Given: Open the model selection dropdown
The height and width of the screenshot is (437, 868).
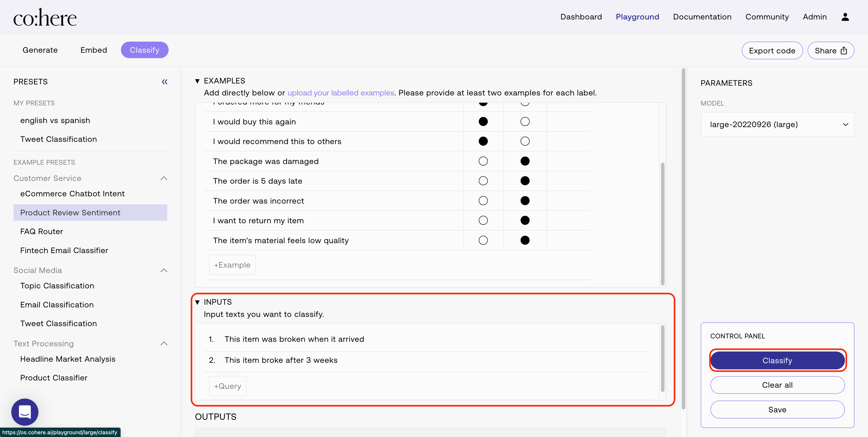Looking at the screenshot, I should [x=777, y=124].
